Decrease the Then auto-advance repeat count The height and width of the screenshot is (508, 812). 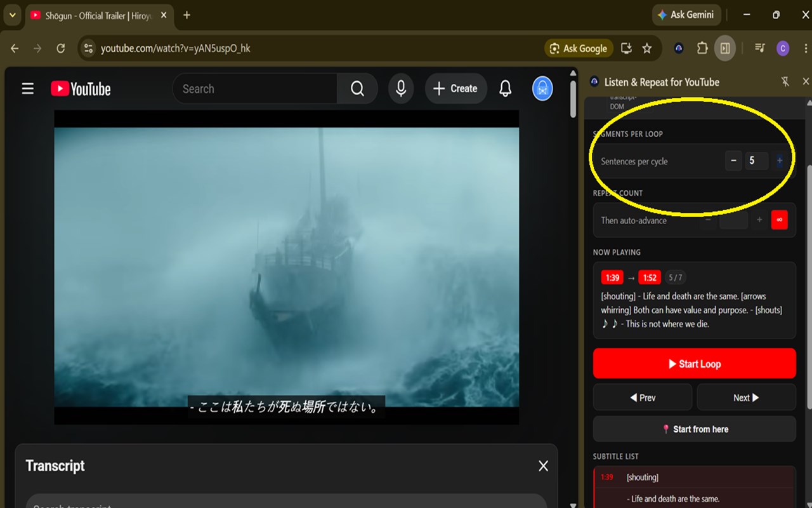coord(708,220)
